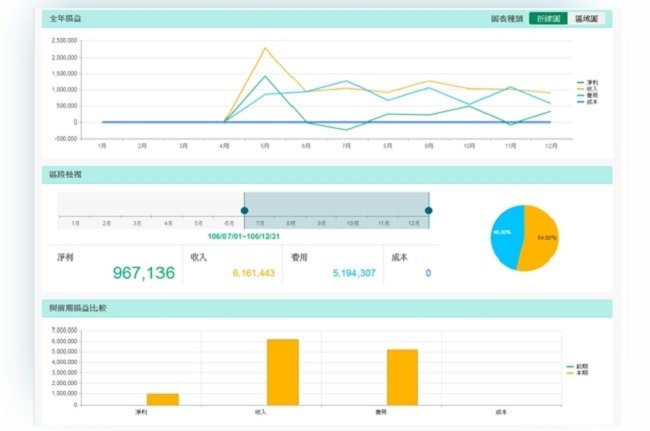Click the 收入 bar in comparison chart
Screen dimensions: 650x431
283,372
